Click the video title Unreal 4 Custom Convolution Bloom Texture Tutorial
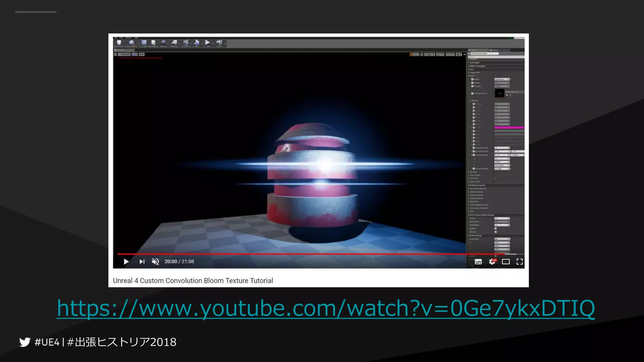 [193, 281]
